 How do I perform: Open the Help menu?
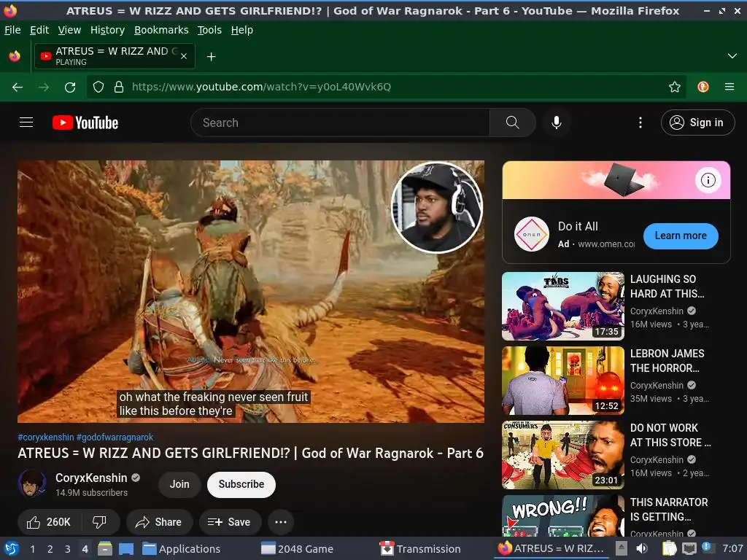click(241, 30)
